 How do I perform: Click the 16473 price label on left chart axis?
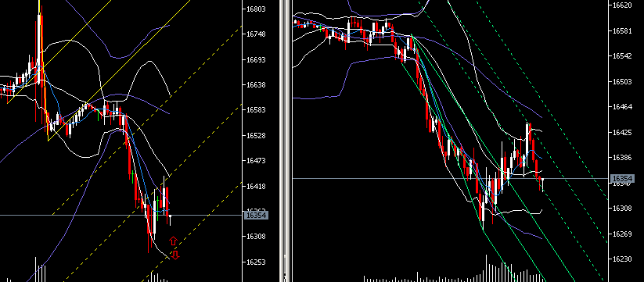256,161
